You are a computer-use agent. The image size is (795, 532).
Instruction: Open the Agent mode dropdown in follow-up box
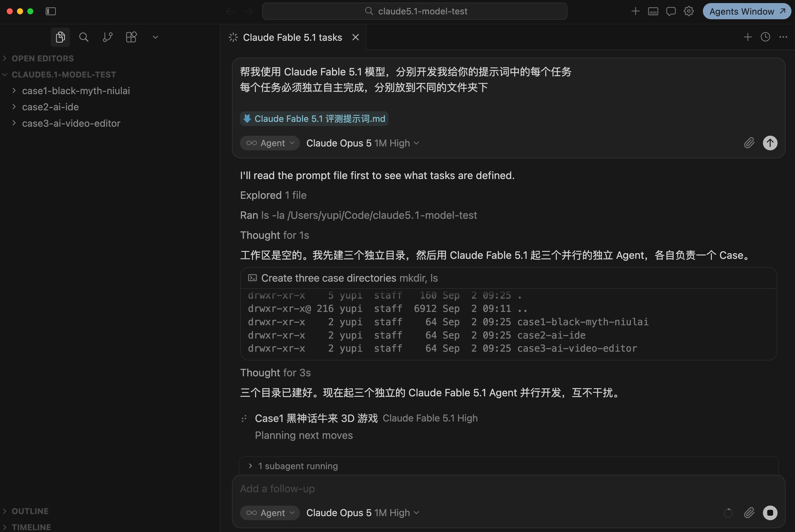coord(270,513)
